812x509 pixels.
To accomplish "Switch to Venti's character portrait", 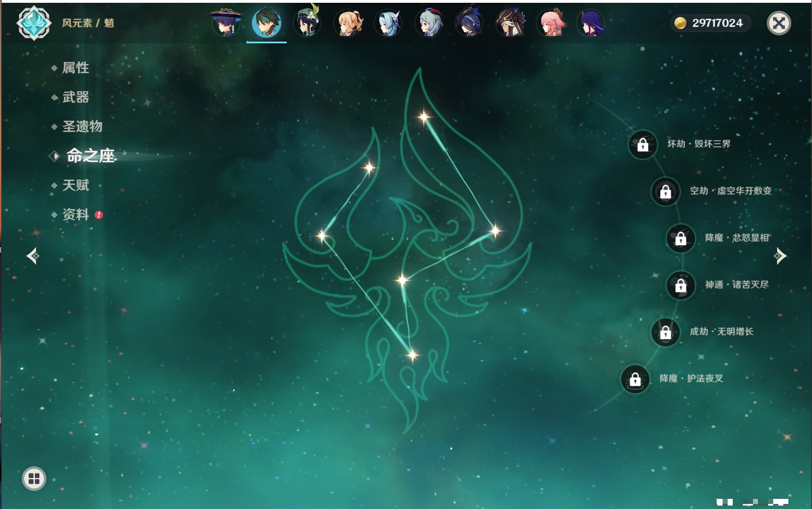I will [307, 23].
